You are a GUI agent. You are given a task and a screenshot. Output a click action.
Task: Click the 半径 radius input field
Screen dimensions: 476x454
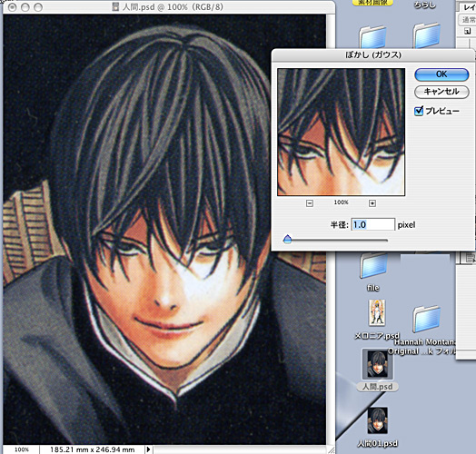(373, 224)
